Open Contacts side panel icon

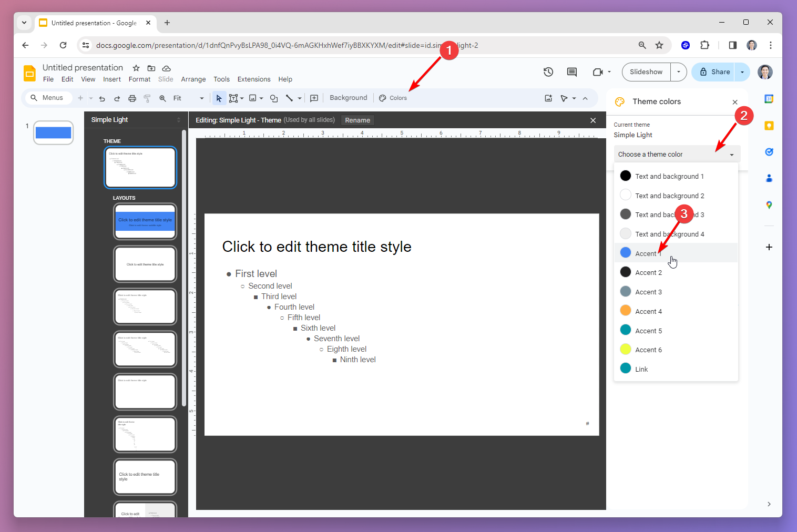tap(769, 178)
